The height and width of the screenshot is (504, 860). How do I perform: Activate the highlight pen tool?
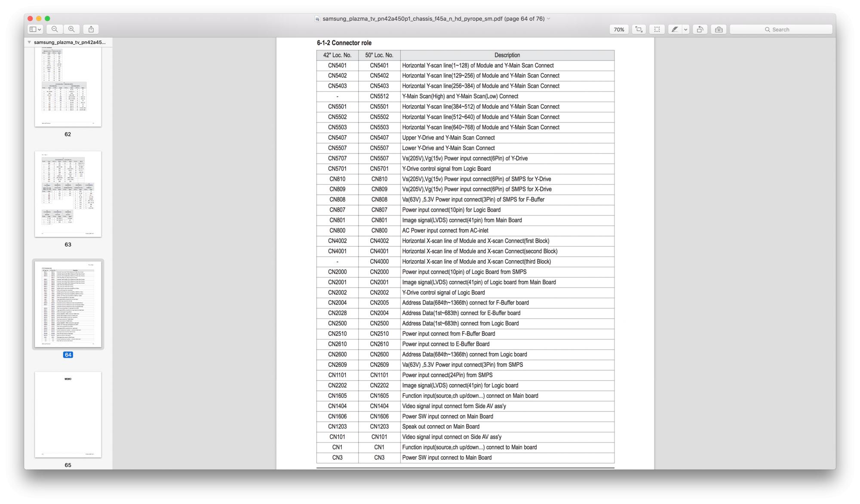click(x=675, y=29)
